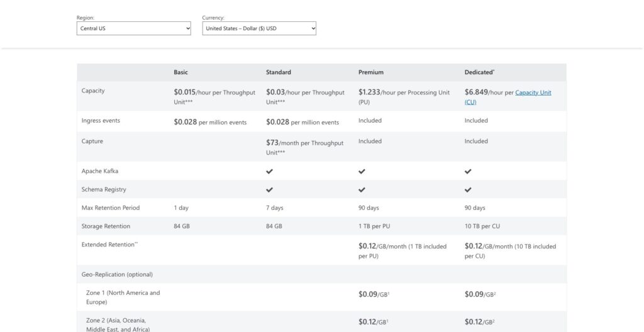Click Basic 84 GB storage value
Image resolution: width=644 pixels, height=332 pixels.
tap(182, 226)
